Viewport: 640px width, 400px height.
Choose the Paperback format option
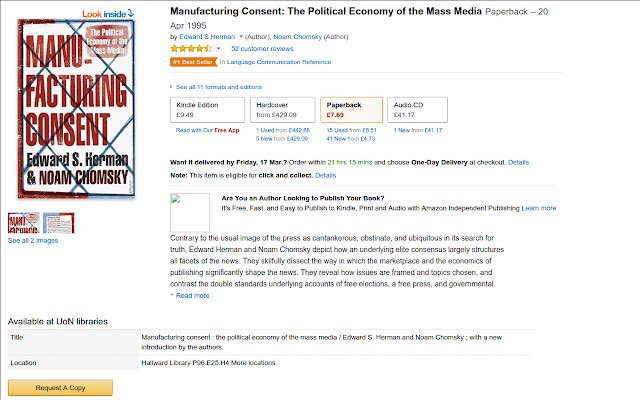pos(351,110)
